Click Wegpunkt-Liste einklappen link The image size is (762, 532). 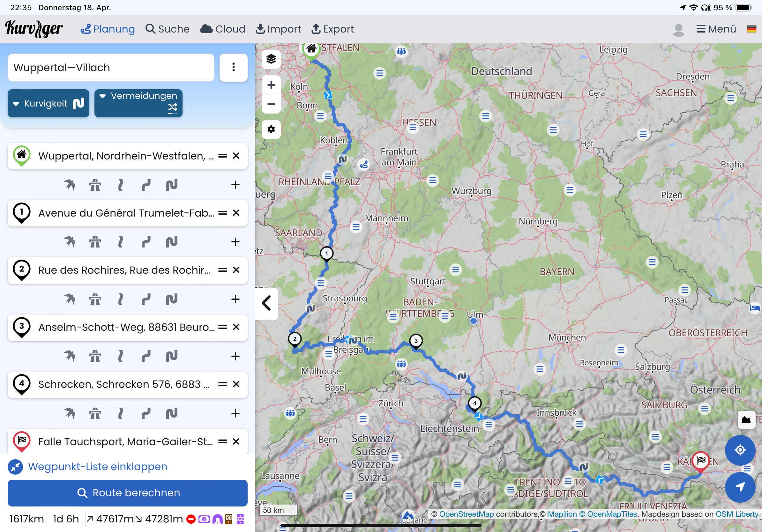pos(97,467)
